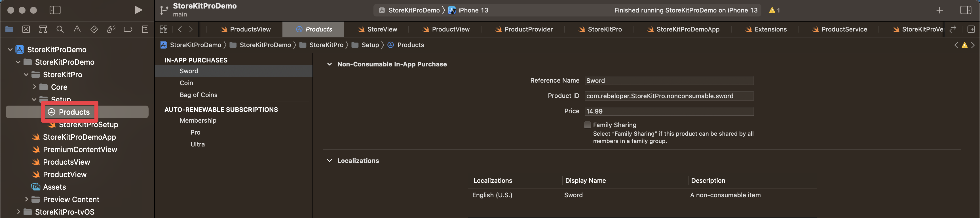Go forward in editor history
This screenshot has height=218, width=980.
pyautogui.click(x=191, y=29)
